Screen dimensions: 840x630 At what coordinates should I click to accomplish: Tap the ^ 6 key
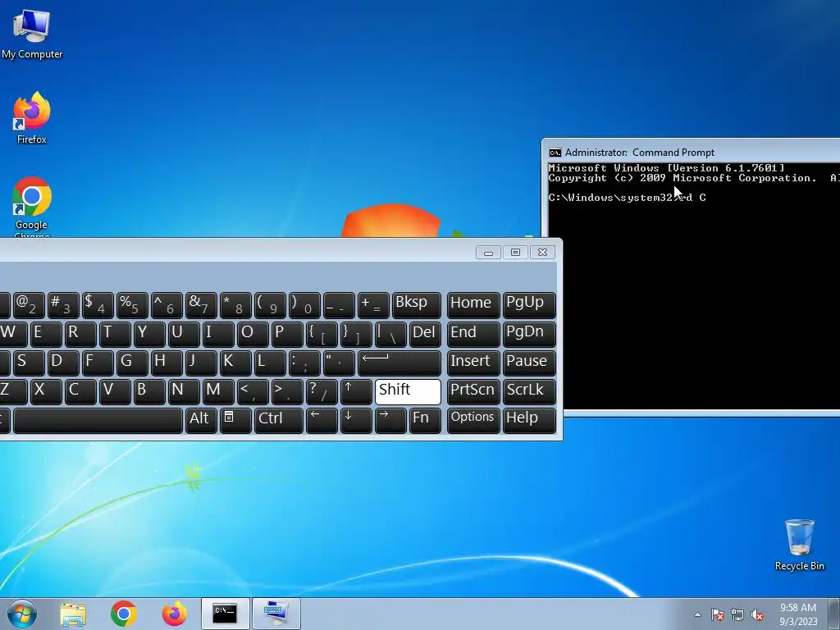167,305
